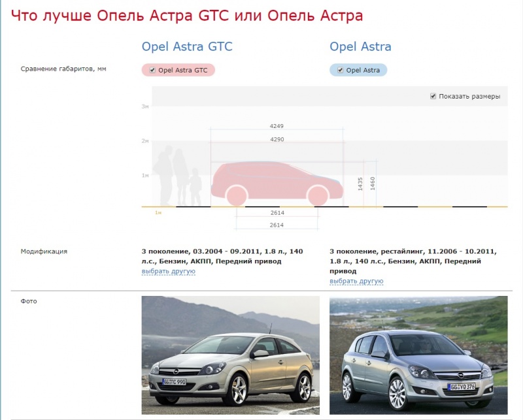Select the 4290 length dimension label
This screenshot has height=420, width=523.
[x=277, y=139]
